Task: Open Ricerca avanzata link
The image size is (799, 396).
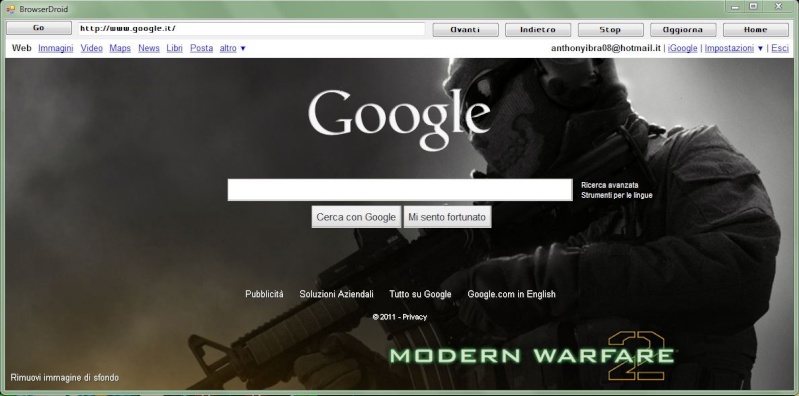Action: 610,185
